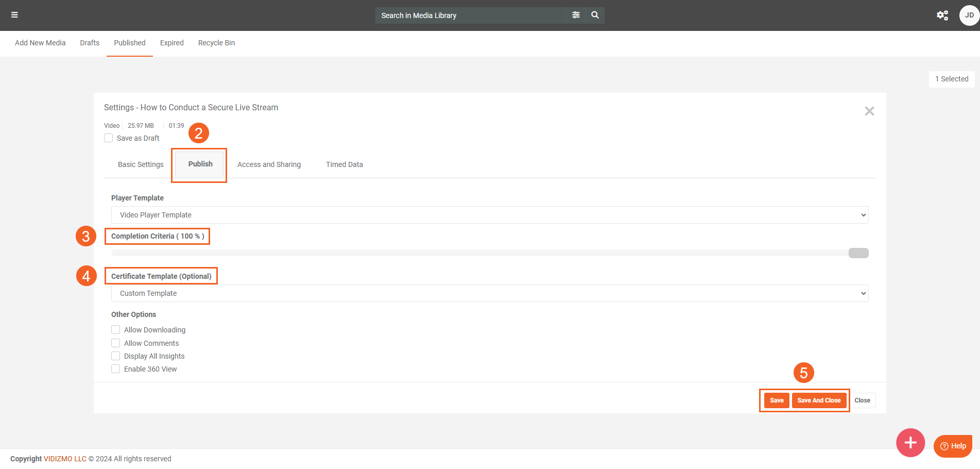Expand the Player Template dropdown

point(489,215)
